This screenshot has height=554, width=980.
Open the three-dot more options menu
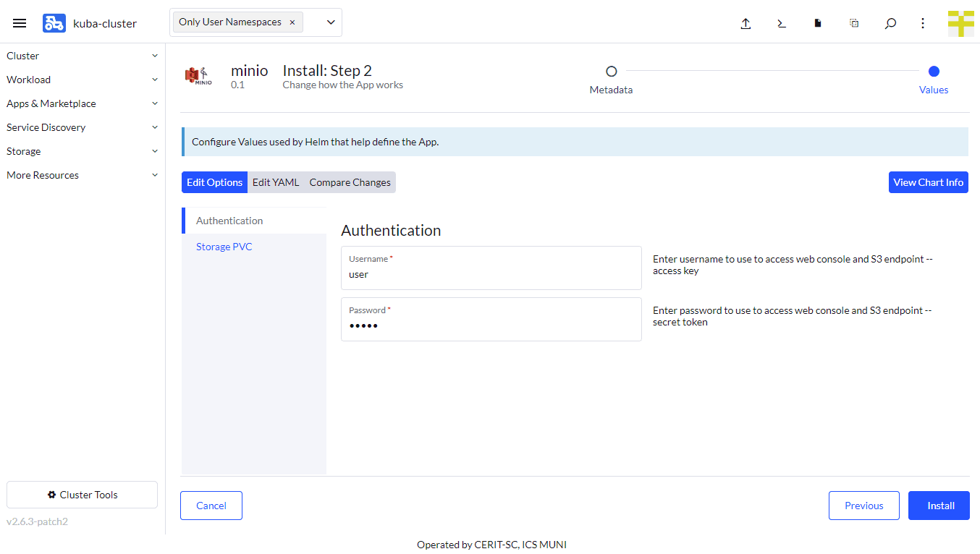tap(923, 23)
